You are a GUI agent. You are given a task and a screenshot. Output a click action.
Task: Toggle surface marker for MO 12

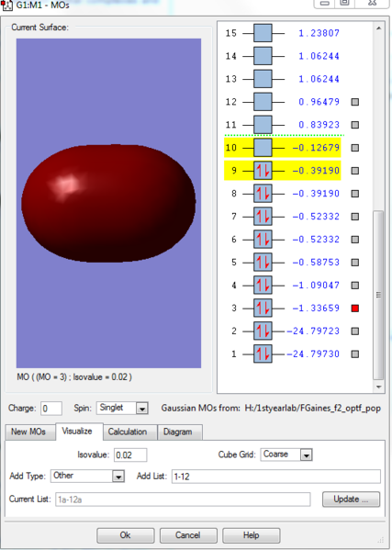coord(355,102)
